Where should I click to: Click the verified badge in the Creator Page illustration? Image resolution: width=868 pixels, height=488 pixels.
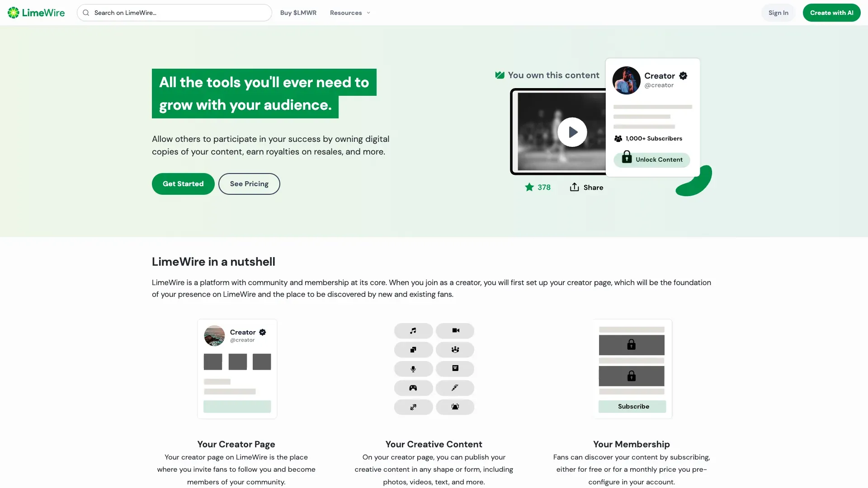263,332
